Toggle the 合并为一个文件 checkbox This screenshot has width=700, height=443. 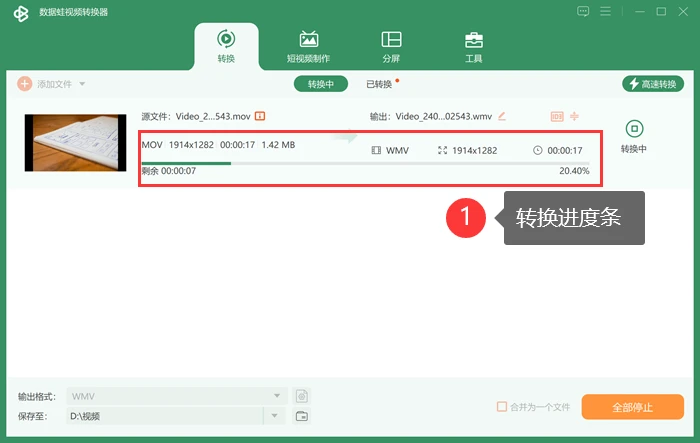point(502,406)
